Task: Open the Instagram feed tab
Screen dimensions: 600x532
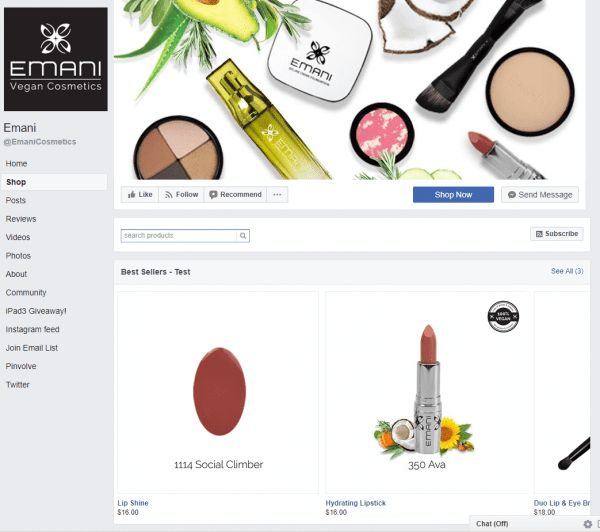Action: [33, 329]
